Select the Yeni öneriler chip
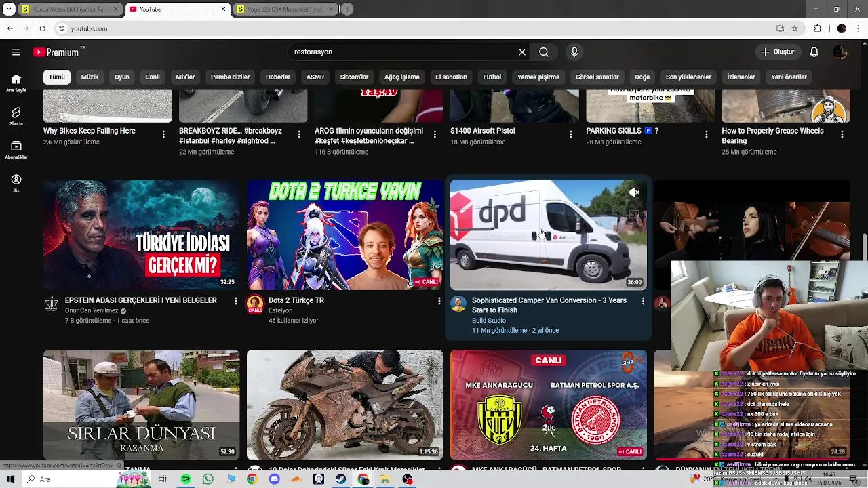 pyautogui.click(x=789, y=77)
